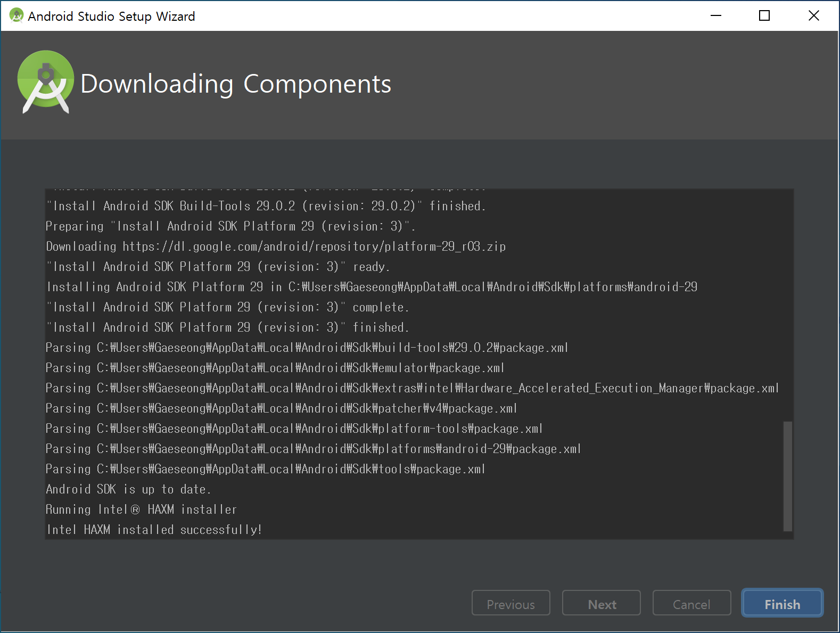This screenshot has width=840, height=633.
Task: Click 'Preparing Install Android SDK Platform 29' line
Action: (x=230, y=226)
